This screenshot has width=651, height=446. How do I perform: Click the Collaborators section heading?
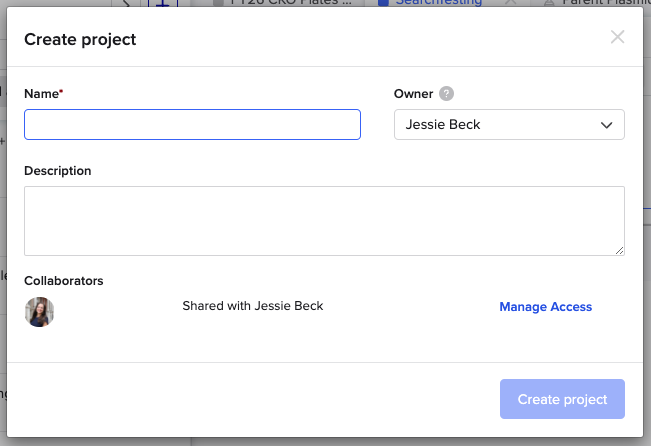[x=64, y=281]
